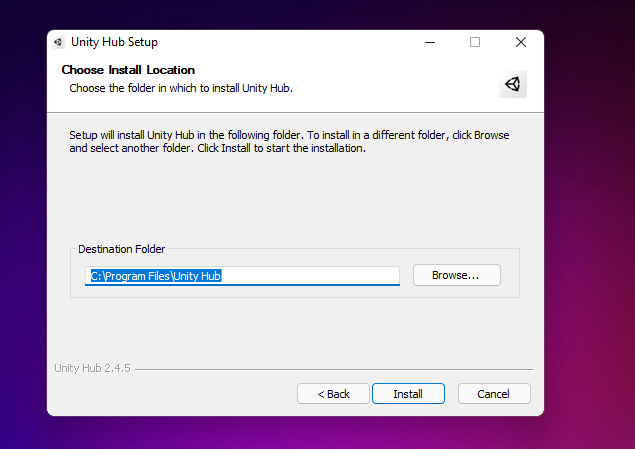Minimize the Unity Hub Setup window

430,42
